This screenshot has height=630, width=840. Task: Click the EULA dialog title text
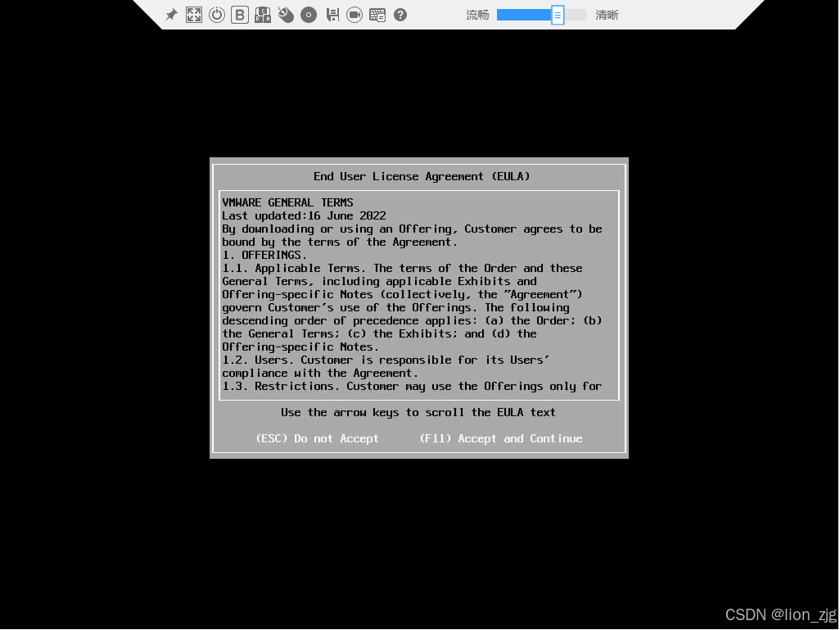[422, 176]
